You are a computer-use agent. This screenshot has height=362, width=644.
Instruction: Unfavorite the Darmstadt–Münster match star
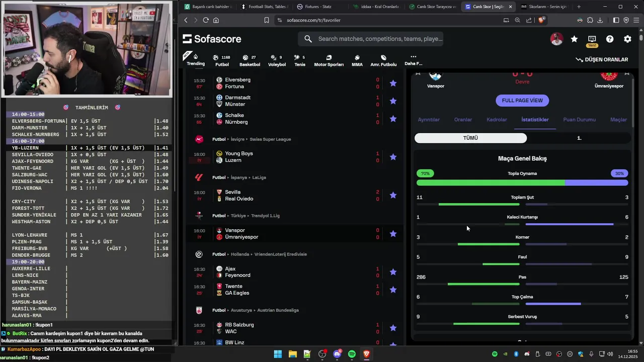click(x=393, y=101)
